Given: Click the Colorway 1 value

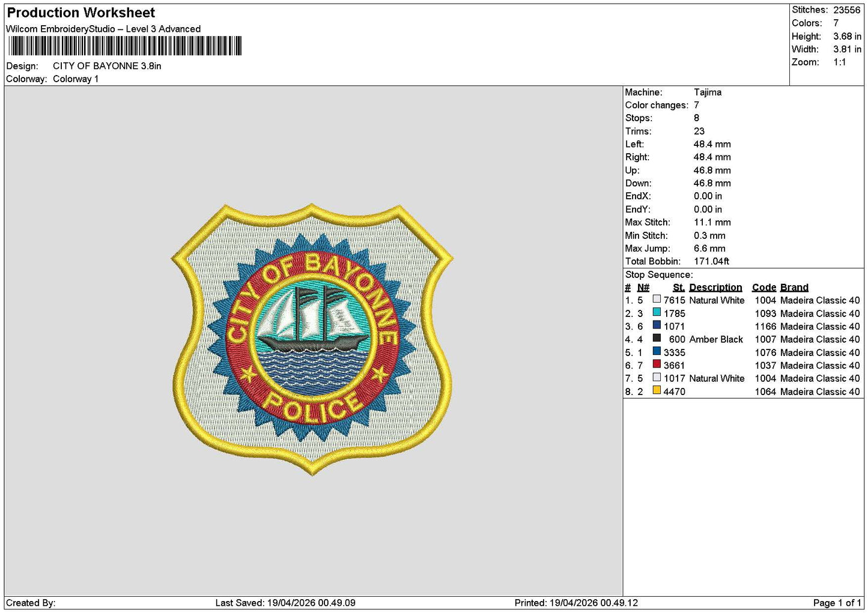Looking at the screenshot, I should tap(76, 79).
